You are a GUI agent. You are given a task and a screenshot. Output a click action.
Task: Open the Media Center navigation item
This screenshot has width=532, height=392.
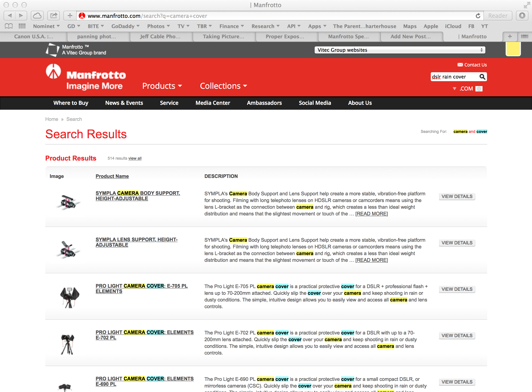point(213,103)
